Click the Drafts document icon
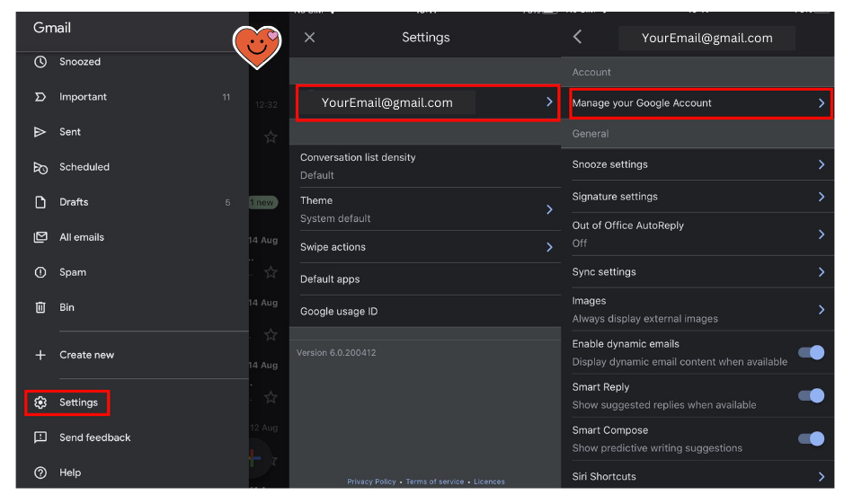 40,202
